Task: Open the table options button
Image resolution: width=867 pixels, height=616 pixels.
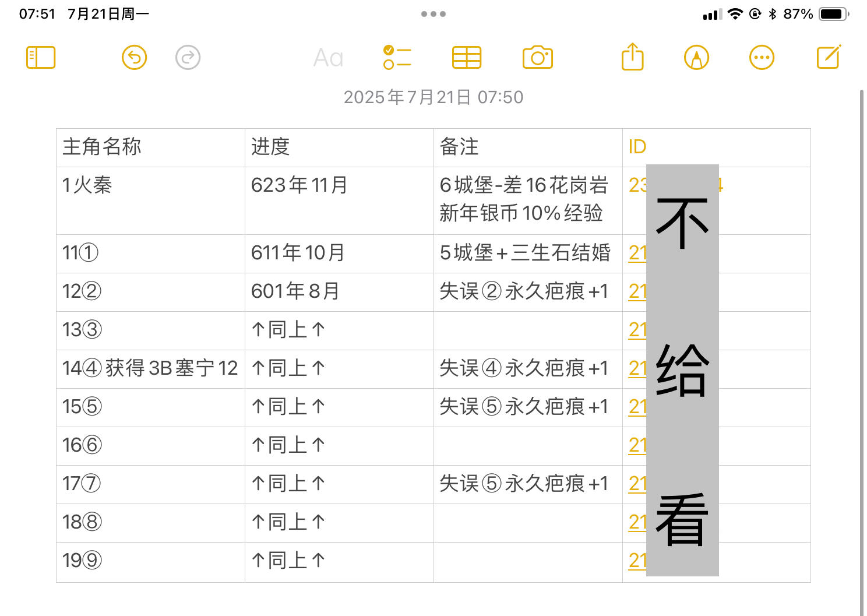Action: pos(467,58)
